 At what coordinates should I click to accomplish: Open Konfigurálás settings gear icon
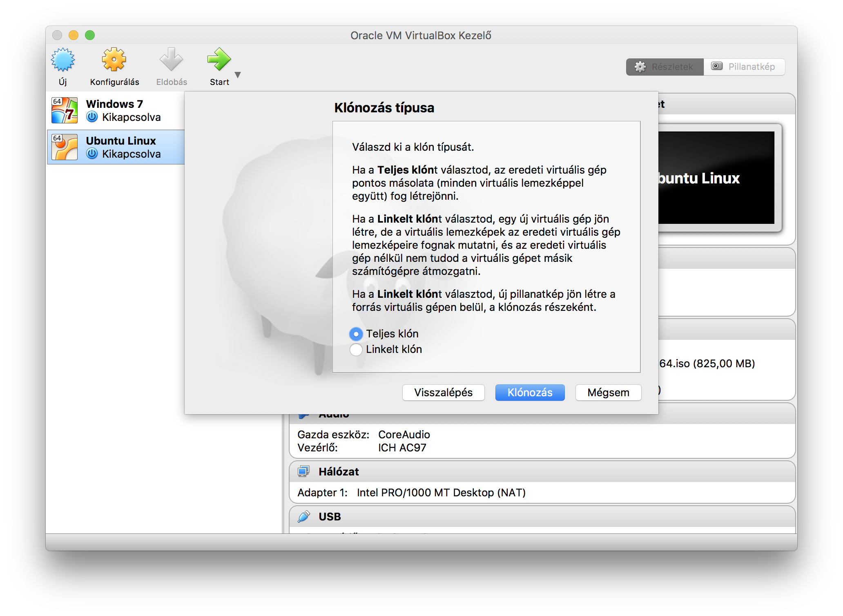point(114,60)
